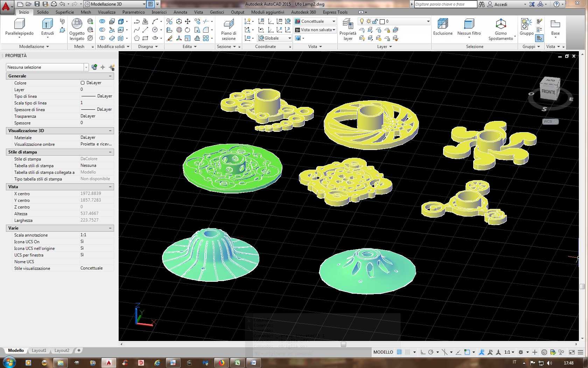Viewport: 588px width, 368px height.
Task: Open Autodesk Exchange apps icon
Action: coord(532,4)
